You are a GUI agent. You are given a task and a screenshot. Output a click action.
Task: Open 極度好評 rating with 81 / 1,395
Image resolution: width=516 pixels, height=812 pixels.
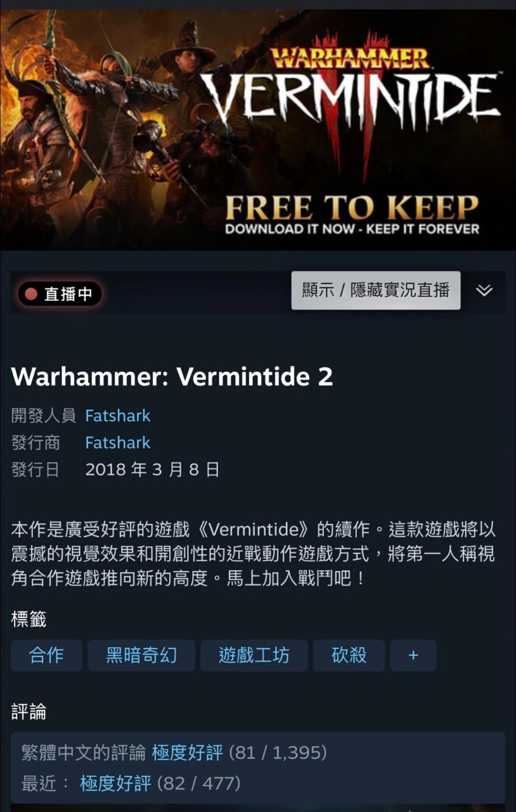click(188, 753)
